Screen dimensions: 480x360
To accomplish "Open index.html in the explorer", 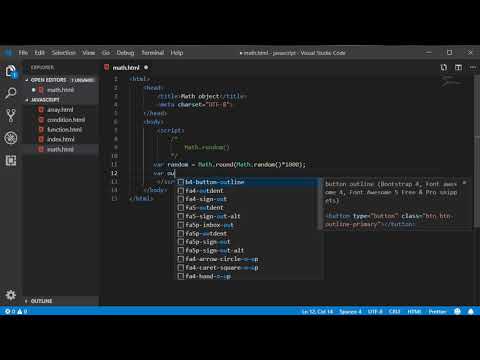I will (x=61, y=139).
